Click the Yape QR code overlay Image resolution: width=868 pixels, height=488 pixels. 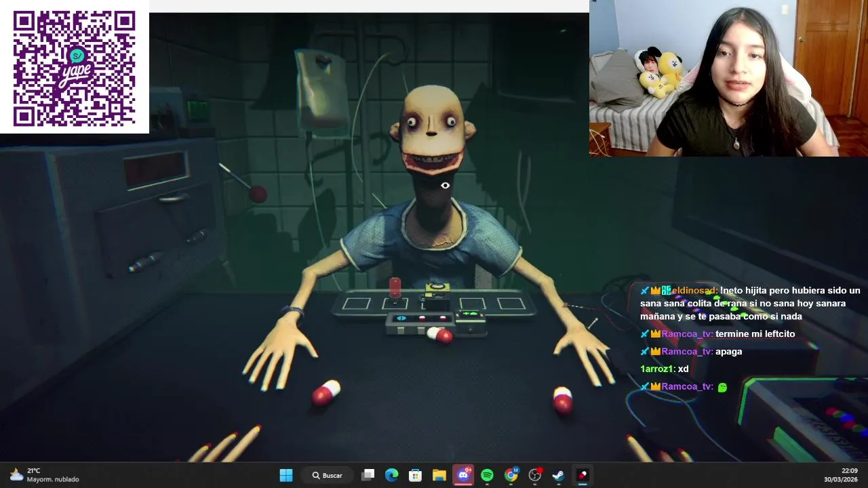(75, 68)
